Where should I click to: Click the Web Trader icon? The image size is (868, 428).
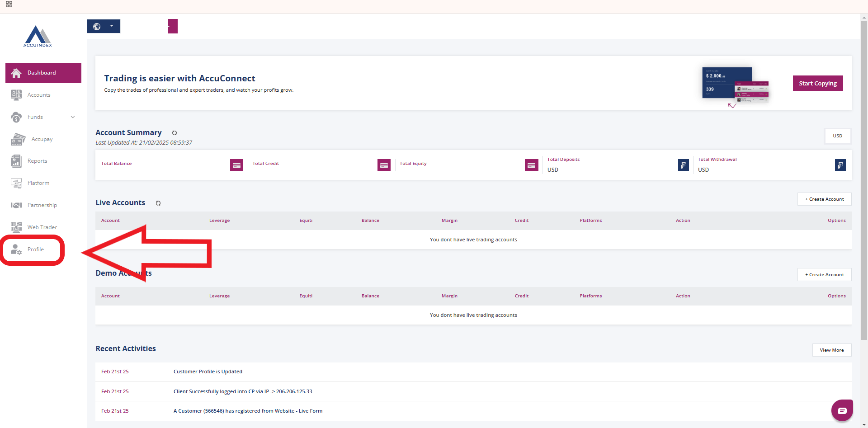pyautogui.click(x=16, y=227)
